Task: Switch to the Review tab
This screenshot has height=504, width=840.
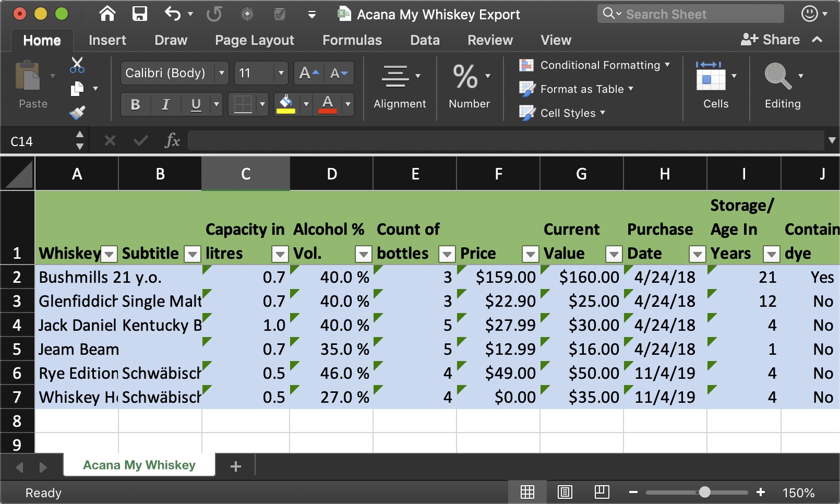Action: (x=490, y=40)
